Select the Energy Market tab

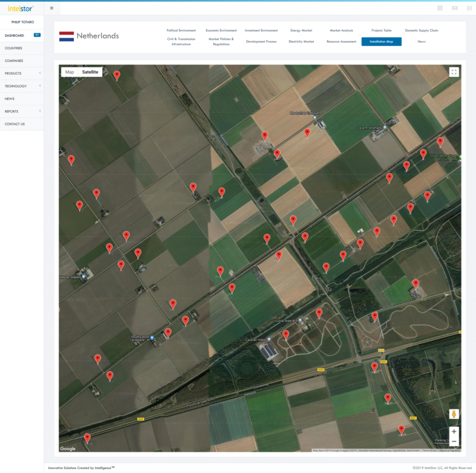[x=302, y=30]
